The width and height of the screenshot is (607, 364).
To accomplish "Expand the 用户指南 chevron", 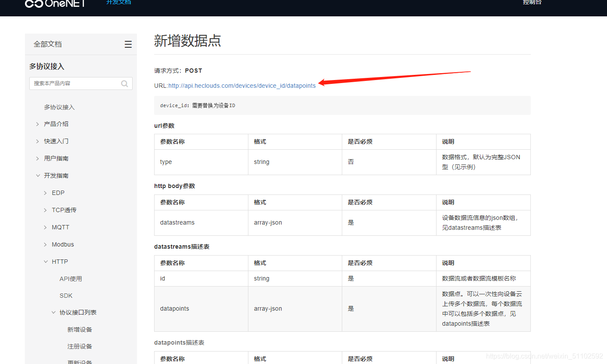I will pyautogui.click(x=37, y=158).
